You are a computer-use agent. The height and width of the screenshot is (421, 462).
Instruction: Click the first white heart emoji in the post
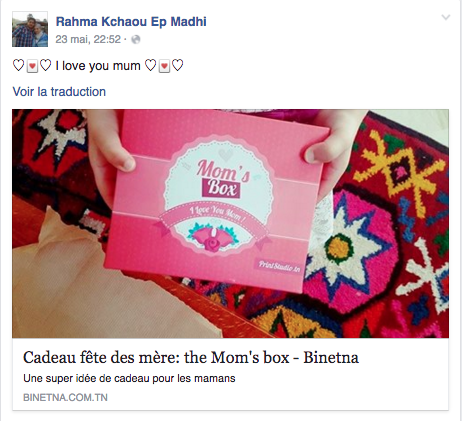[x=18, y=65]
